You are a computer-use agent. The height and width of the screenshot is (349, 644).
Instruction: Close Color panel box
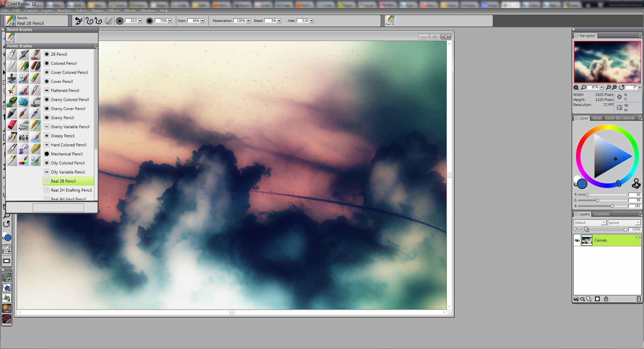577,118
